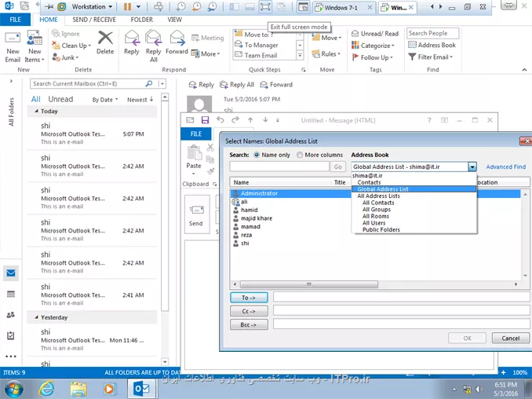Click the media player taskbar icon
The height and width of the screenshot is (399, 532).
109,389
